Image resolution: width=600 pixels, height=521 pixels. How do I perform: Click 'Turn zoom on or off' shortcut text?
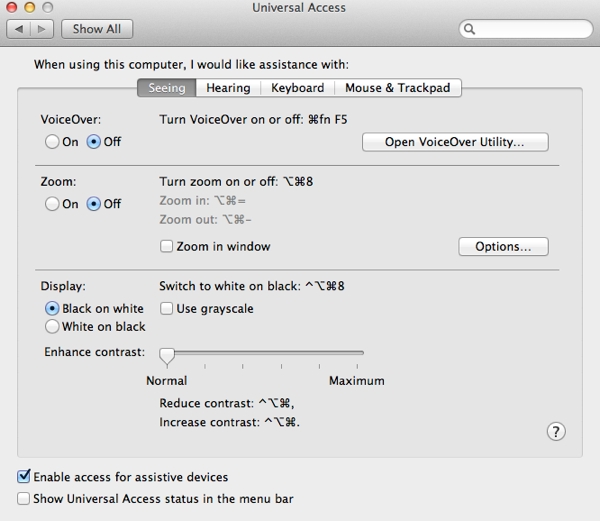click(236, 181)
